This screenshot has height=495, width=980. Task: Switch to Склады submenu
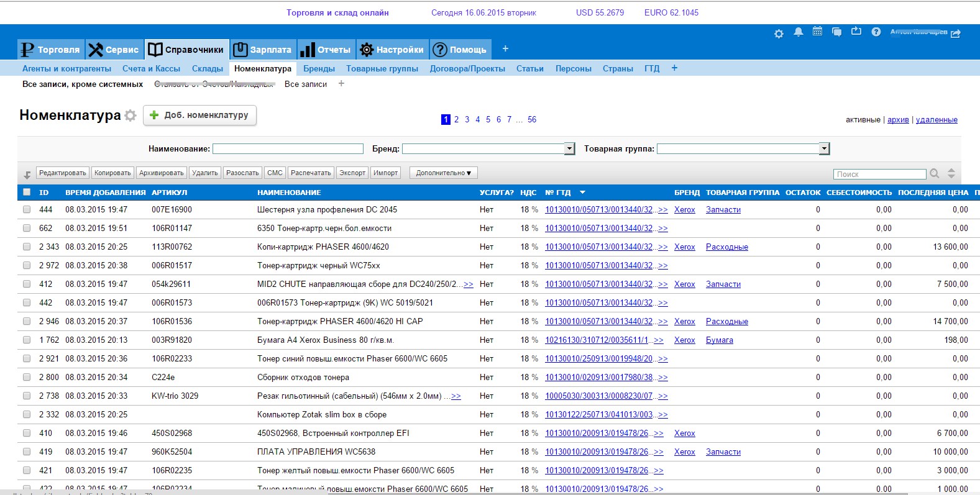[x=208, y=68]
